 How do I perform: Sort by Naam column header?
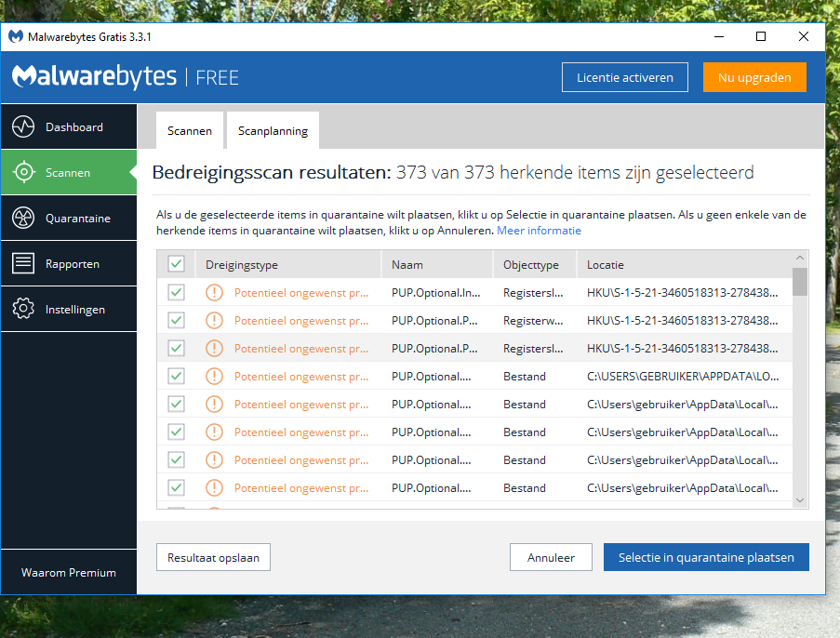point(437,265)
